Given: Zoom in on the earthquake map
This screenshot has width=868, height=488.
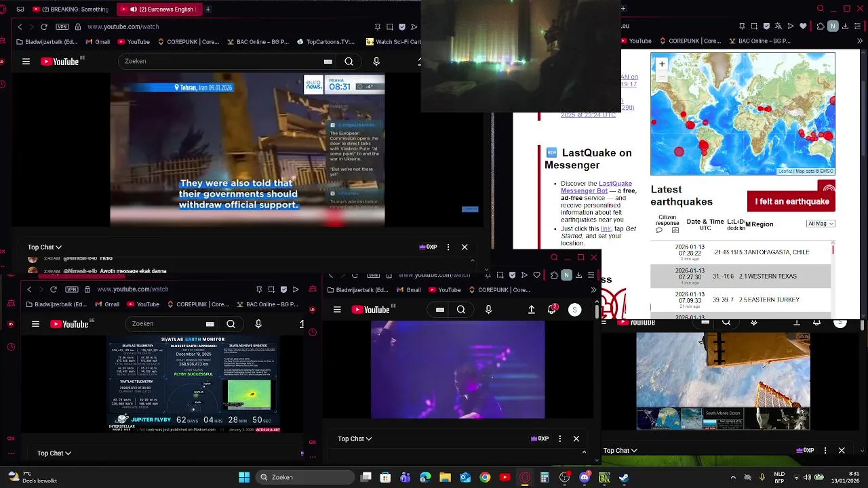Looking at the screenshot, I should (662, 64).
